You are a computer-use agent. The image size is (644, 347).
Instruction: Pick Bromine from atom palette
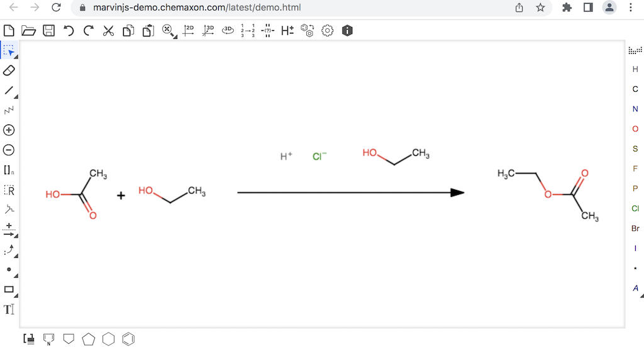635,228
